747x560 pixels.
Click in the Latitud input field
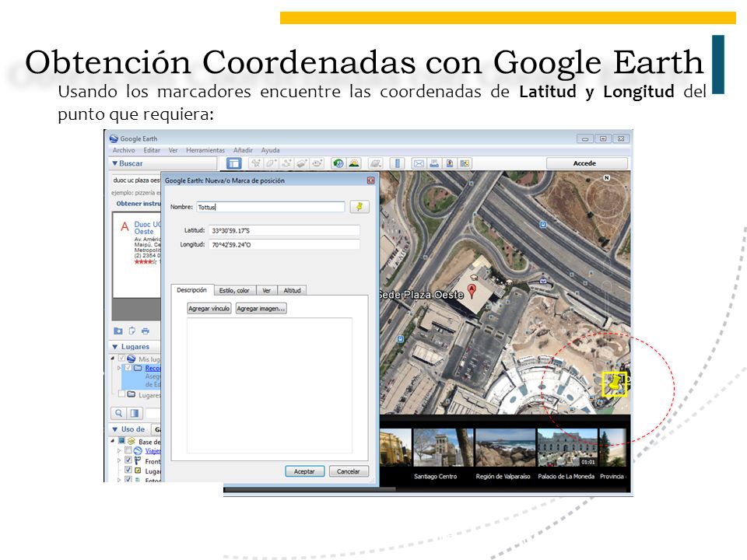coord(284,230)
